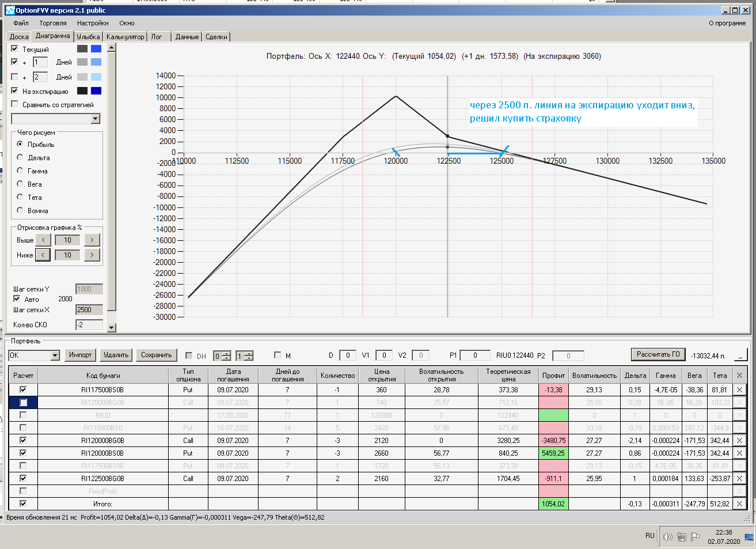Click the black swatch for На экспирацию
Image resolution: width=756 pixels, height=549 pixels.
(x=82, y=90)
